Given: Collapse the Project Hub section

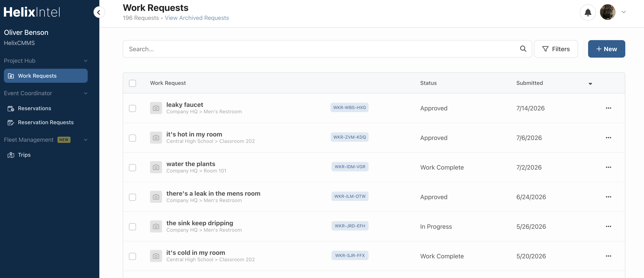Looking at the screenshot, I should pyautogui.click(x=86, y=61).
